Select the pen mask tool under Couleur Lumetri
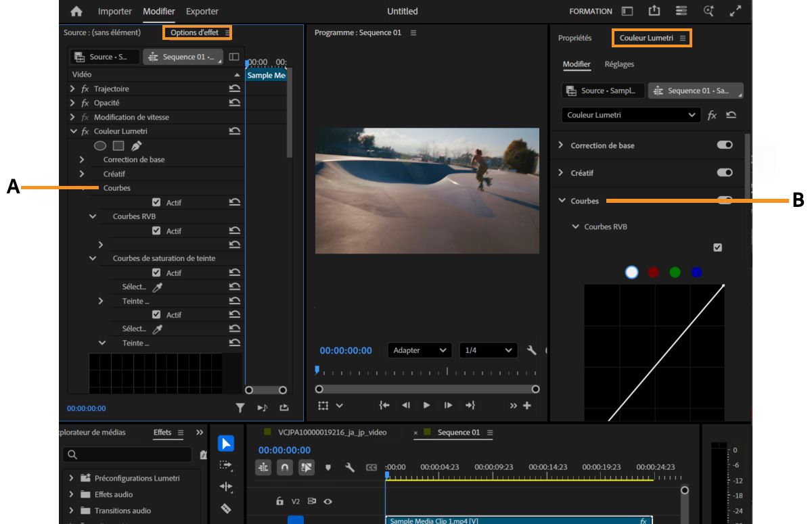 click(x=137, y=145)
